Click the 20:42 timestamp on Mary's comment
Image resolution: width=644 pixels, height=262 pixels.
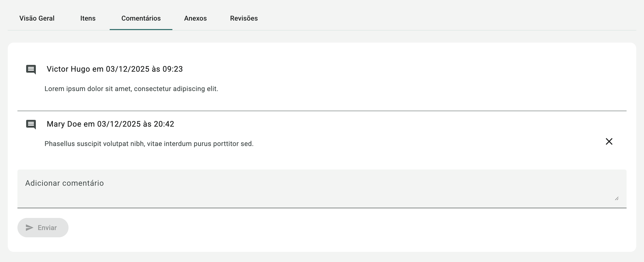pyautogui.click(x=164, y=124)
